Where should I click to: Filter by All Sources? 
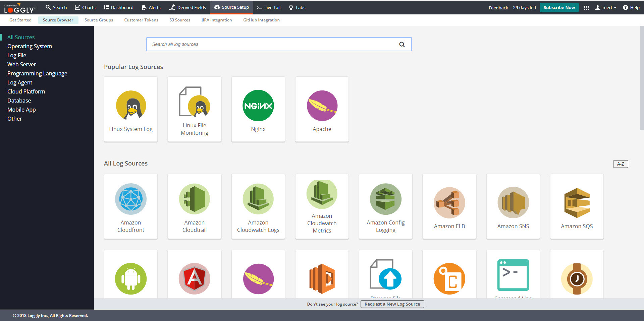(x=21, y=37)
